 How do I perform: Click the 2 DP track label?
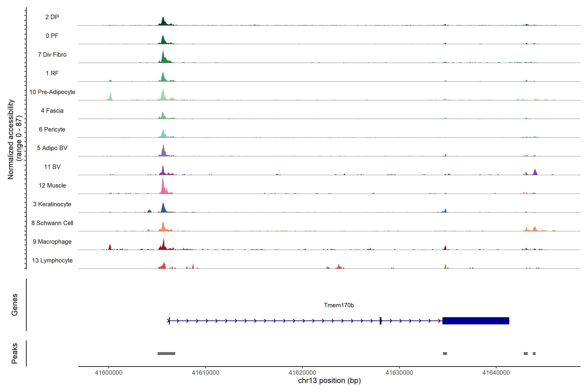(52, 17)
